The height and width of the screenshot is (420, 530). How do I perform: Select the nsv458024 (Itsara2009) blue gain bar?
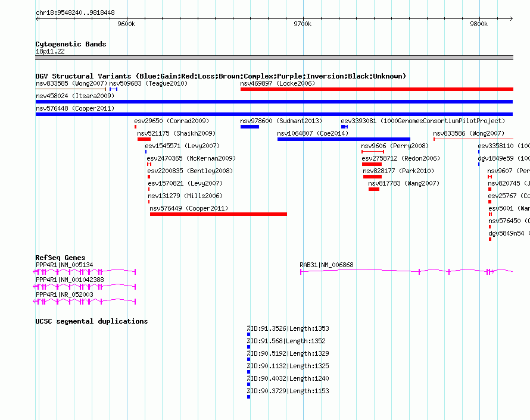(x=274, y=102)
